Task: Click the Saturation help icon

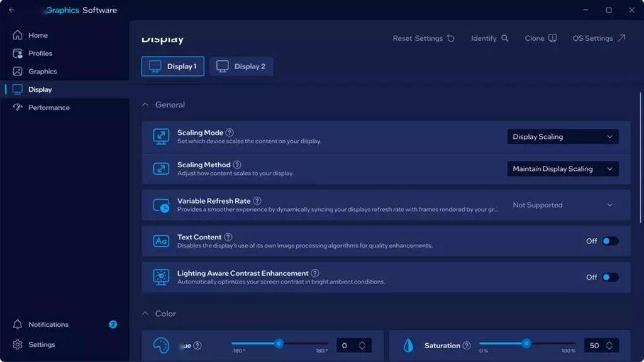Action: pyautogui.click(x=467, y=346)
